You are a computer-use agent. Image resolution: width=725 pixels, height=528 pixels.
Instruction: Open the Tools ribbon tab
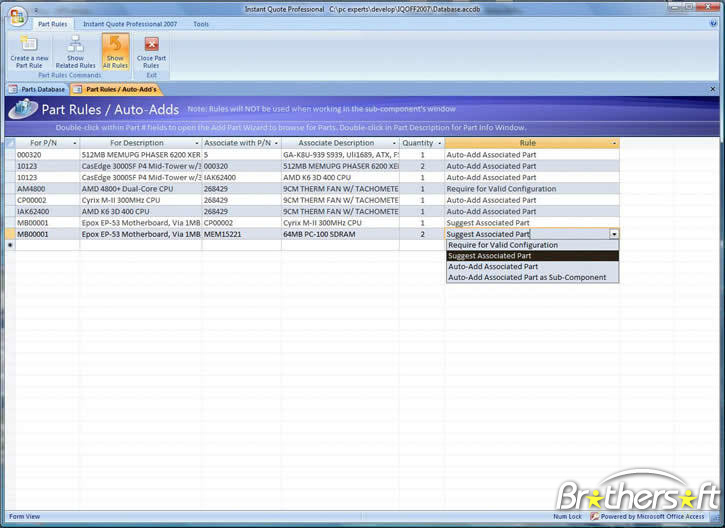[201, 23]
